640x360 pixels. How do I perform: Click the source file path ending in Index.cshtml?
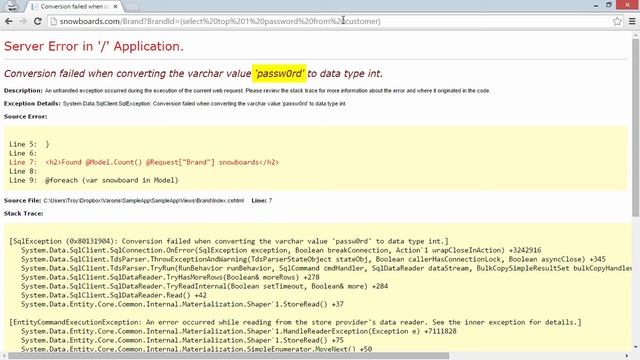[144, 200]
